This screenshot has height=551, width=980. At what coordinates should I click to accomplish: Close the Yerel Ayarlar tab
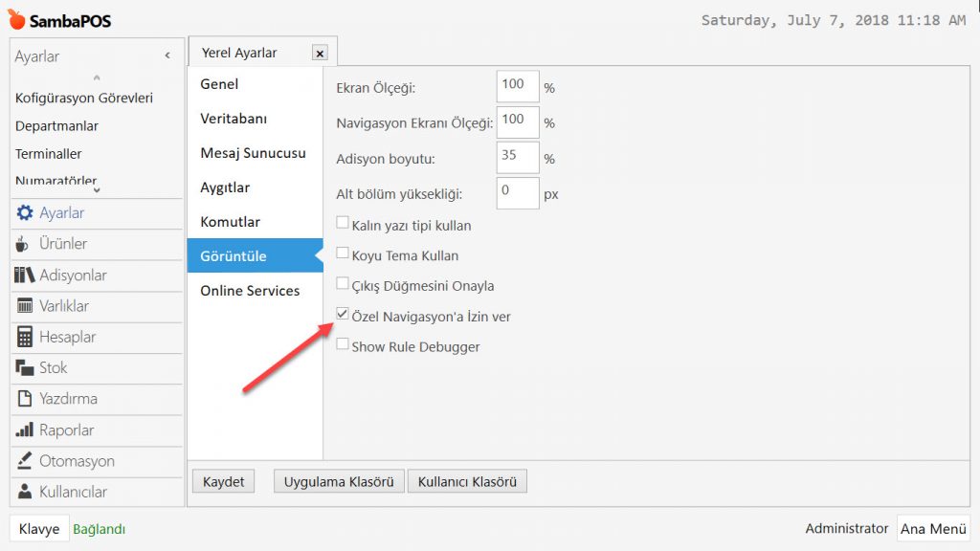pos(320,54)
